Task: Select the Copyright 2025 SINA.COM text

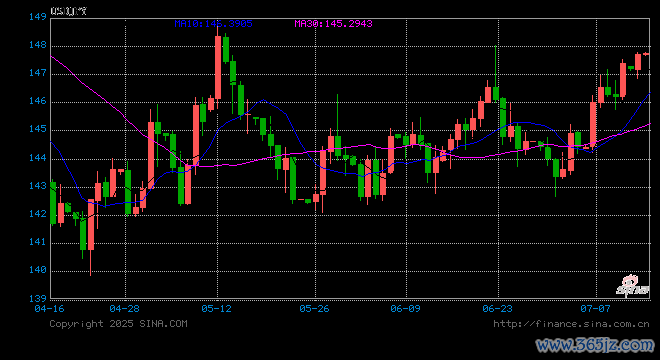Action: pyautogui.click(x=118, y=324)
